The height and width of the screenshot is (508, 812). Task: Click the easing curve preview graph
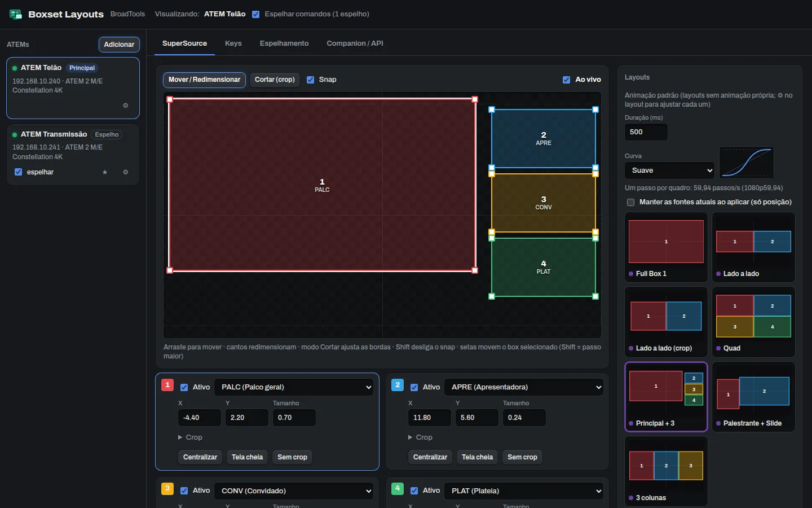coord(747,163)
